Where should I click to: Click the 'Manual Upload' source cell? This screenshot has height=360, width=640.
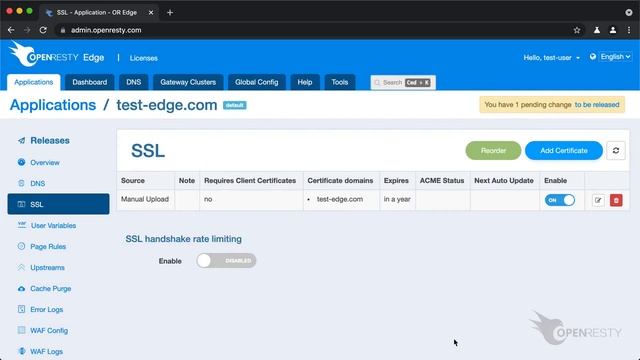145,199
